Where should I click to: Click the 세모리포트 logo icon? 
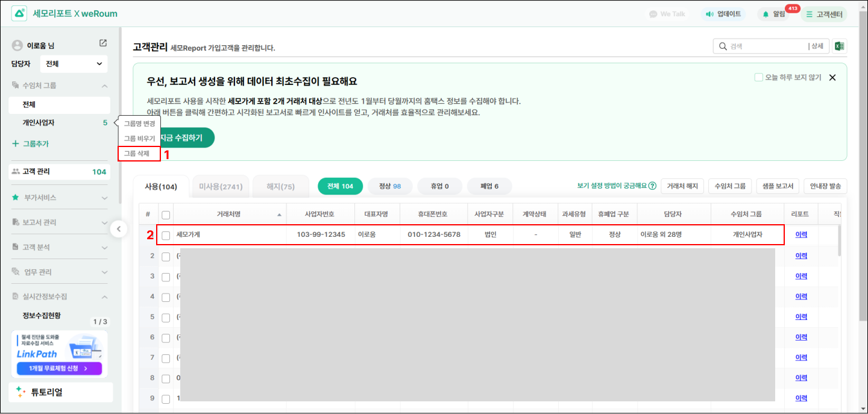pos(19,13)
